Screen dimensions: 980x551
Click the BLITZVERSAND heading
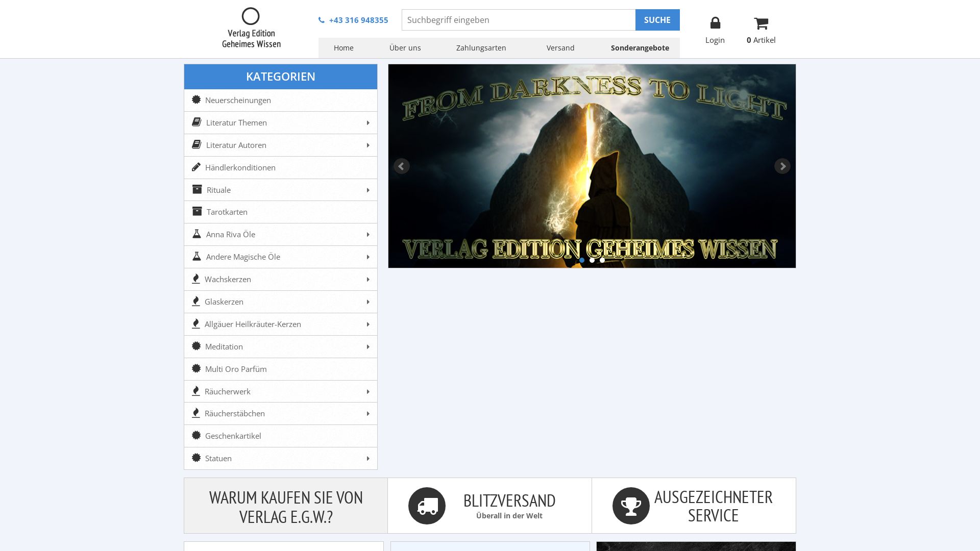509,500
